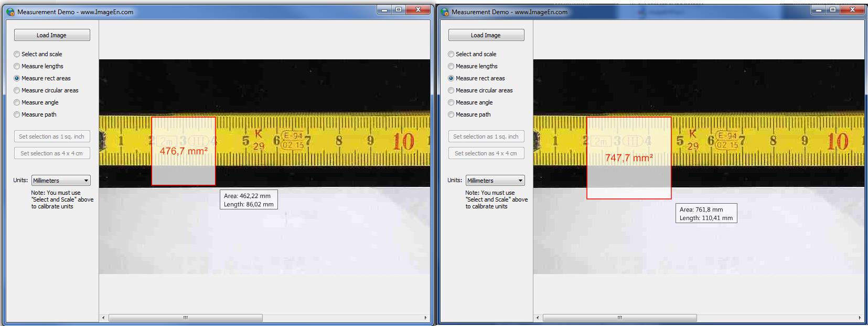Click 'Area: 462,22 mm' tooltip text
Image resolution: width=868 pixels, height=326 pixels.
(247, 196)
